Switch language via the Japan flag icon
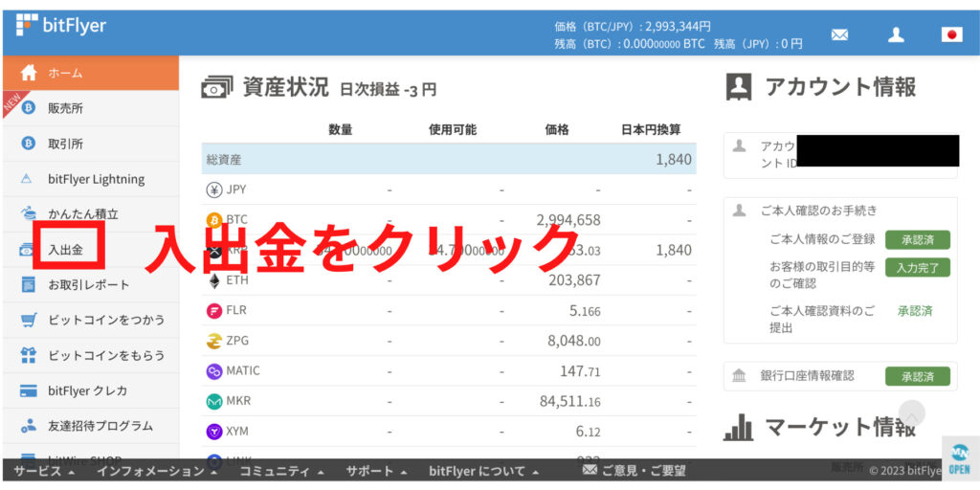980x490 pixels. point(952,35)
